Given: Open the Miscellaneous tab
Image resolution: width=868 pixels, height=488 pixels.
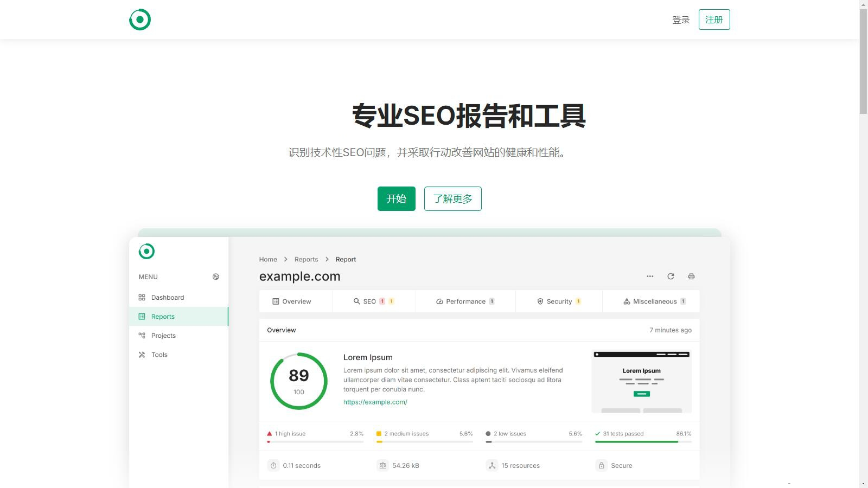Looking at the screenshot, I should pos(654,301).
